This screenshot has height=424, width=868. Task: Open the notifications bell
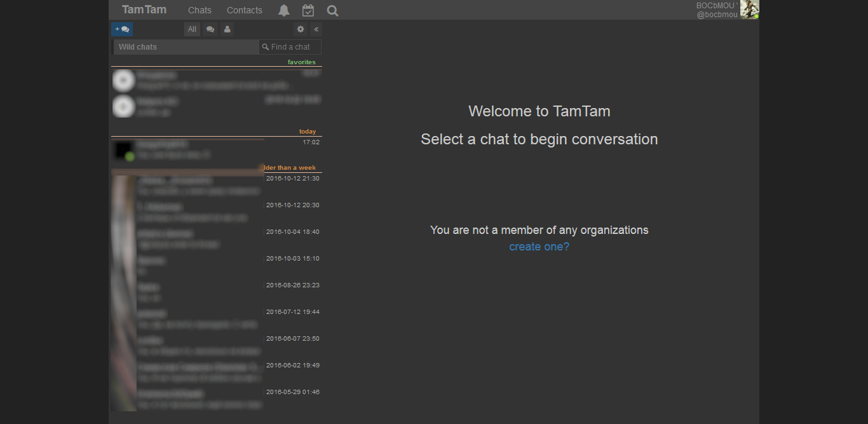click(284, 10)
